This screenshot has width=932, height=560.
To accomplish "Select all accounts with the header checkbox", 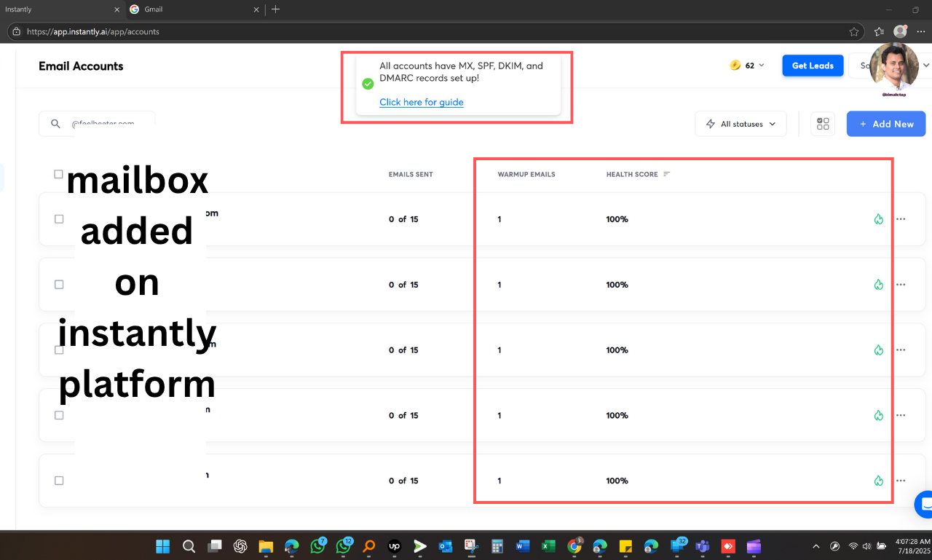I will click(58, 174).
